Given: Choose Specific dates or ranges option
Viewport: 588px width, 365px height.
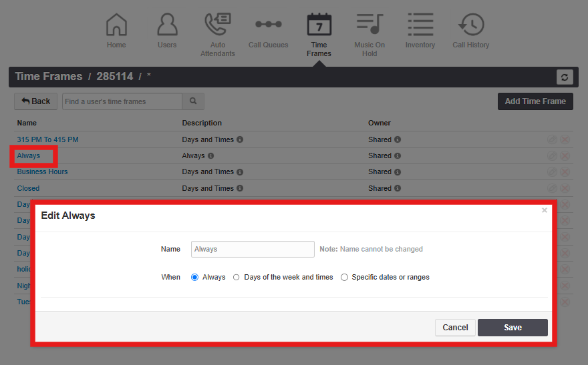Looking at the screenshot, I should point(345,278).
